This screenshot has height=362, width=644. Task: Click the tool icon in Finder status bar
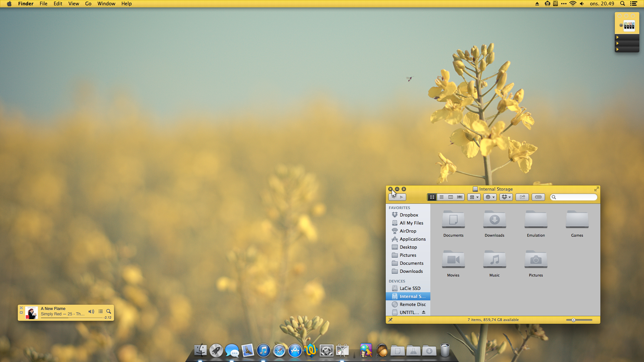click(x=390, y=320)
